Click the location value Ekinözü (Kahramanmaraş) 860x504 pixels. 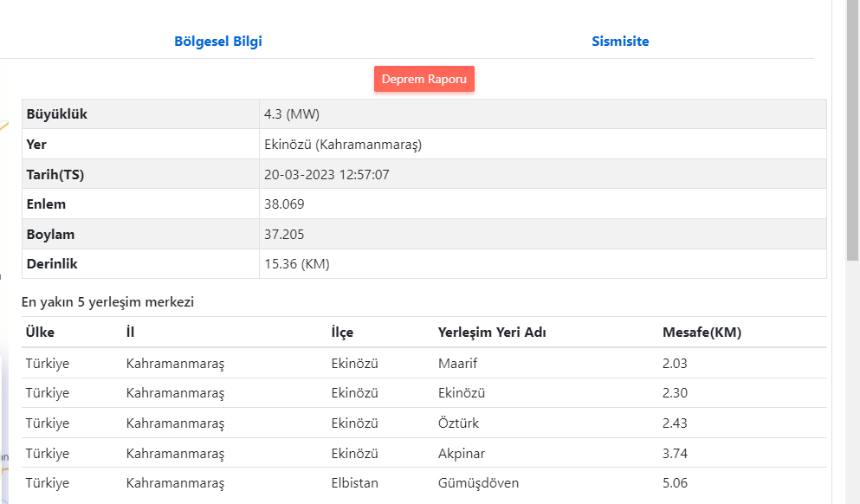342,145
